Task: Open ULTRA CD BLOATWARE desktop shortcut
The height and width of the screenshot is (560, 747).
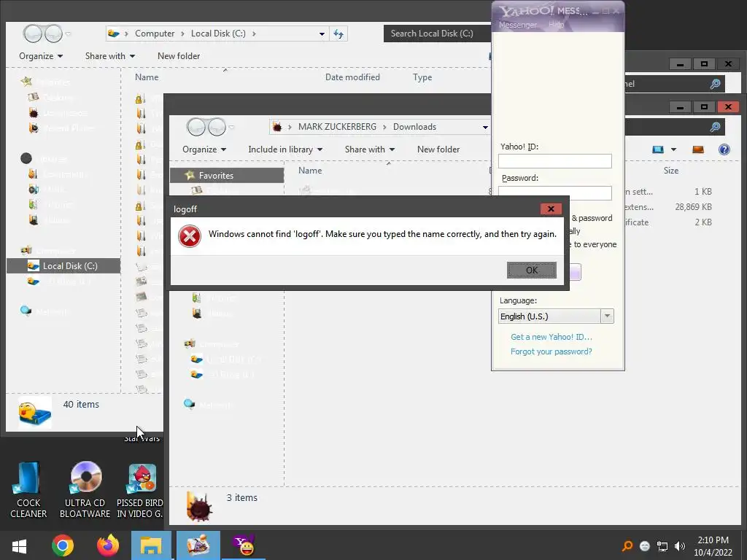Action: pos(85,489)
